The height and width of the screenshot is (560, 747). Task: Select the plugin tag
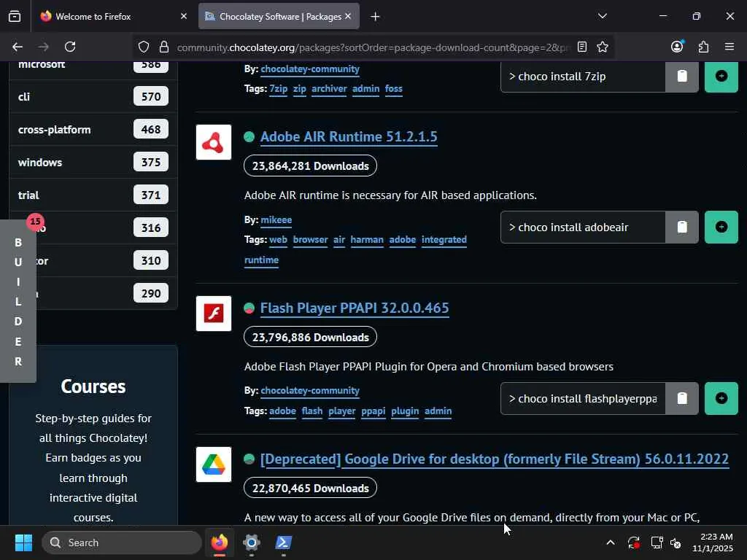point(405,411)
